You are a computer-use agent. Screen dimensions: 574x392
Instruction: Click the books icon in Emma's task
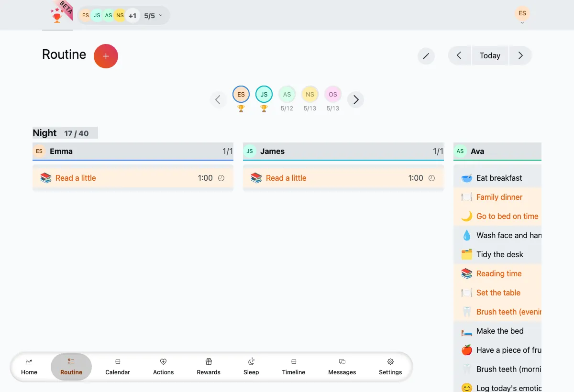click(x=46, y=178)
